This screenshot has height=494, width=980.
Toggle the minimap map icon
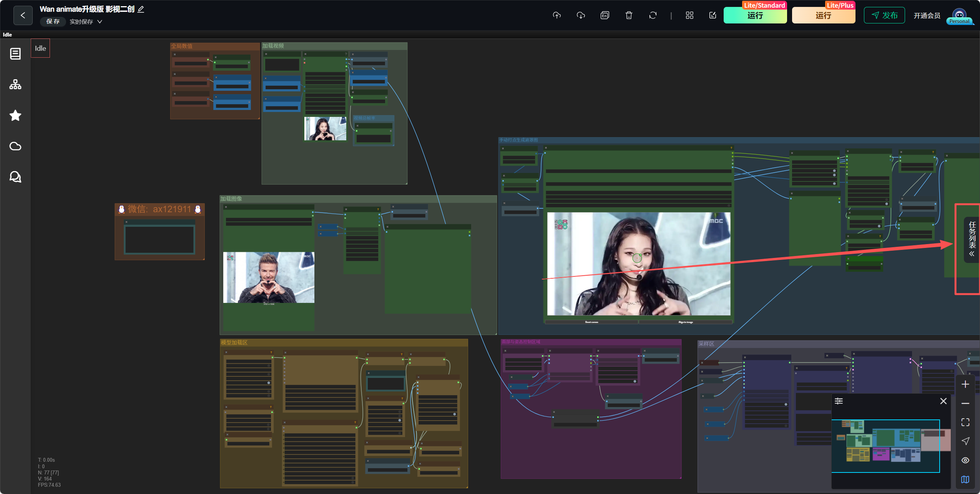(x=965, y=479)
